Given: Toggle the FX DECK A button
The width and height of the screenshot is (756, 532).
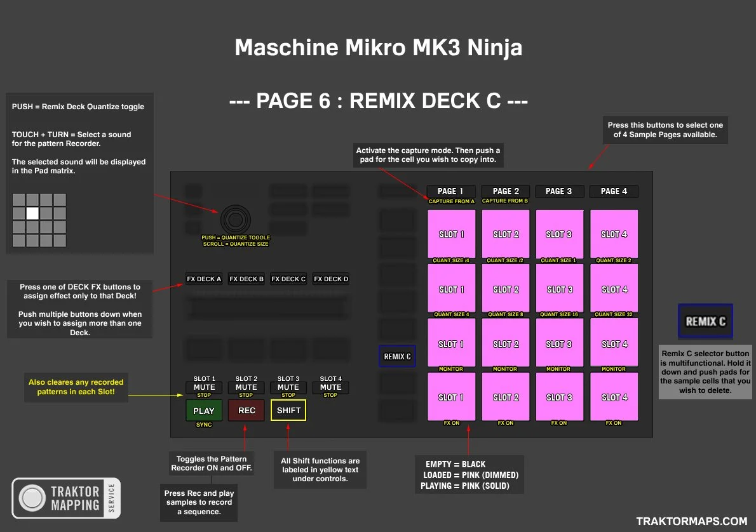Looking at the screenshot, I should pos(204,279).
